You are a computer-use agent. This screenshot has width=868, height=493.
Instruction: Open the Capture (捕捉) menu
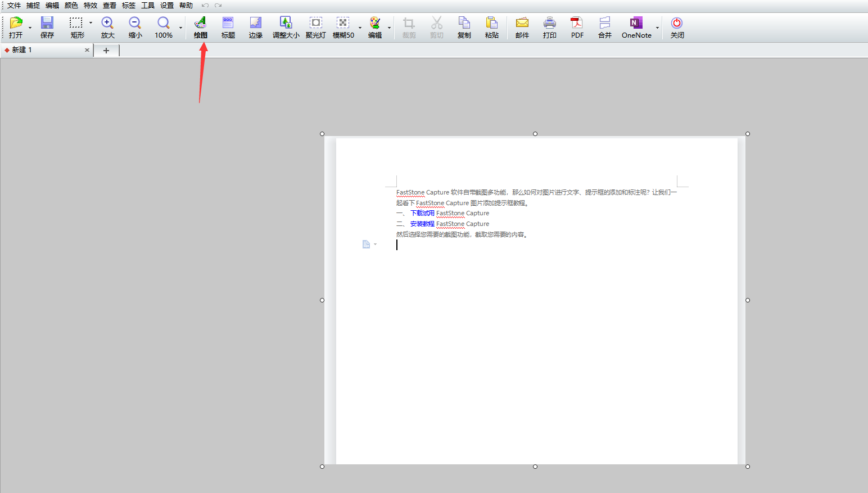pyautogui.click(x=33, y=6)
